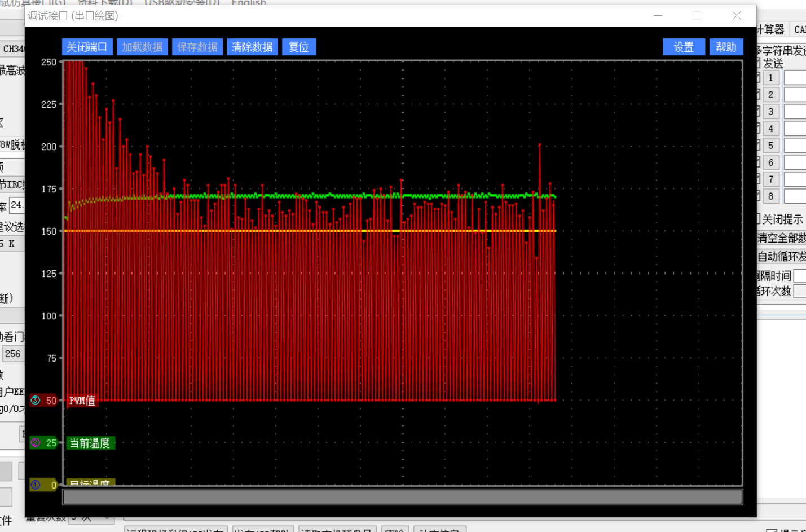Click the 250 y-axis label
806x532 pixels.
pyautogui.click(x=49, y=62)
